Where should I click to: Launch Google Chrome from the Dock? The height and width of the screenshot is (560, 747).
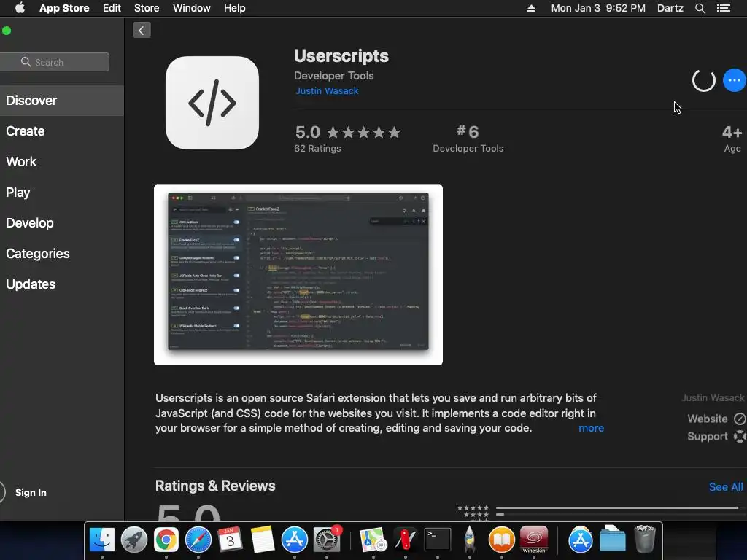(x=166, y=540)
